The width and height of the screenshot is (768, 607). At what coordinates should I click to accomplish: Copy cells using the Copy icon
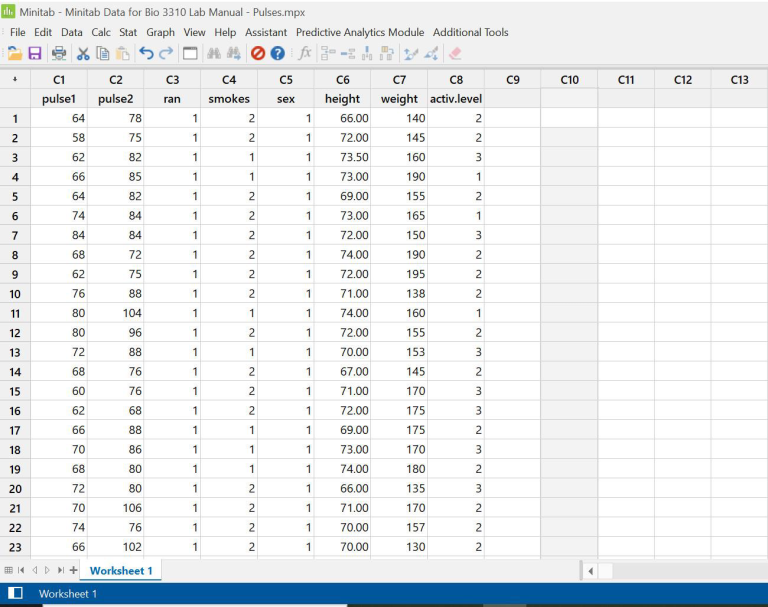103,53
